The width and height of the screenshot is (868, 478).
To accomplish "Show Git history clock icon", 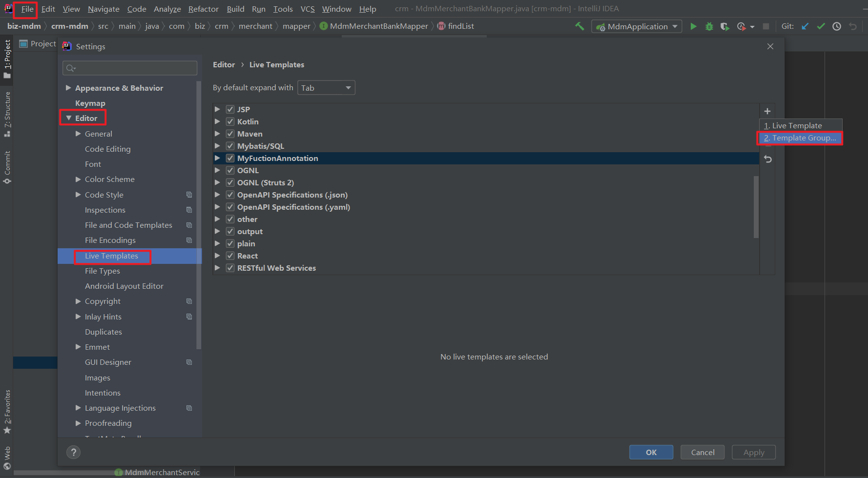I will coord(837,26).
